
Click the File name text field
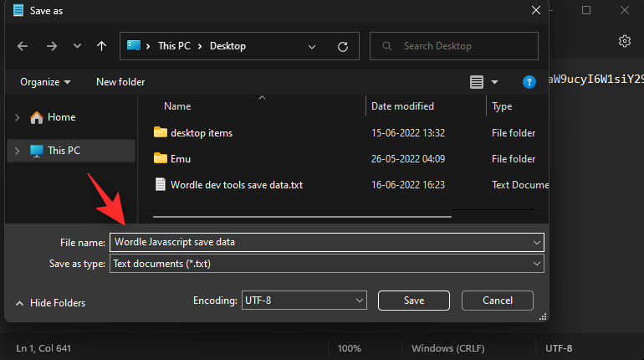coord(318,242)
